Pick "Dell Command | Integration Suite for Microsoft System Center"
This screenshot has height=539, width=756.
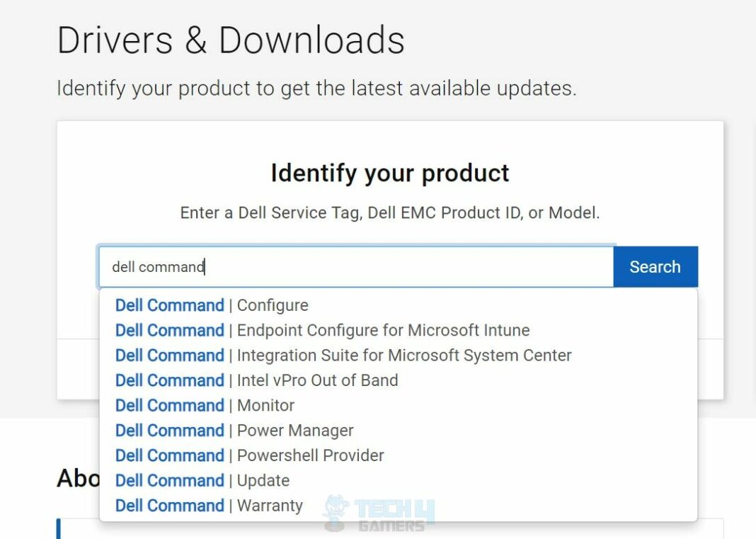(x=343, y=355)
